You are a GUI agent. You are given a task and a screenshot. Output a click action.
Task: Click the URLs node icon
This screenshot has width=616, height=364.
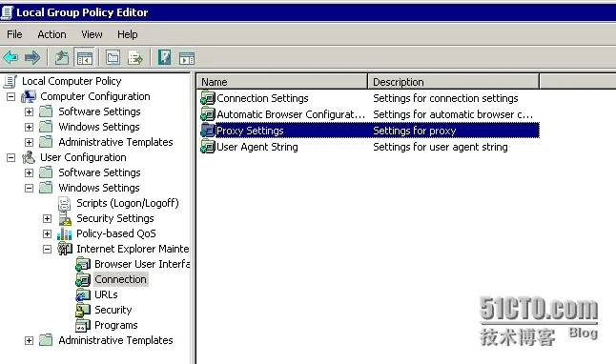click(83, 294)
